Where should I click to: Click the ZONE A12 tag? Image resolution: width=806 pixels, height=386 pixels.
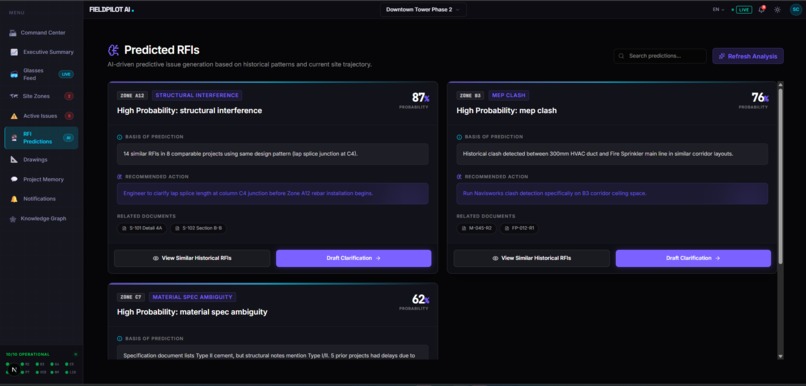[133, 96]
